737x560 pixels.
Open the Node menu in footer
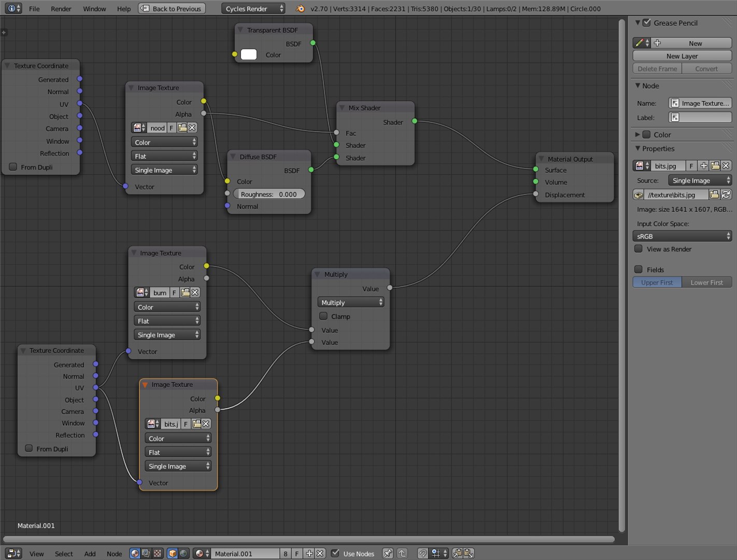click(x=114, y=554)
